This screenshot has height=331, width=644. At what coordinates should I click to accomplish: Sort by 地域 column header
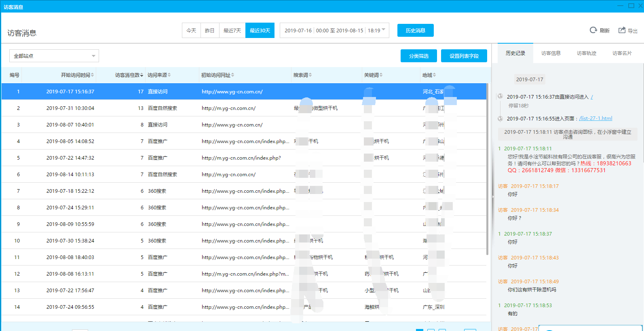coord(429,75)
